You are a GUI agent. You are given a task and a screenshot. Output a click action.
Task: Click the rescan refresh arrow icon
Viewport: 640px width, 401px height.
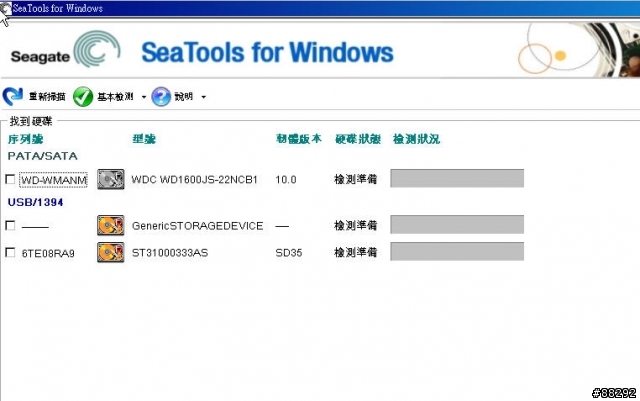pyautogui.click(x=13, y=96)
